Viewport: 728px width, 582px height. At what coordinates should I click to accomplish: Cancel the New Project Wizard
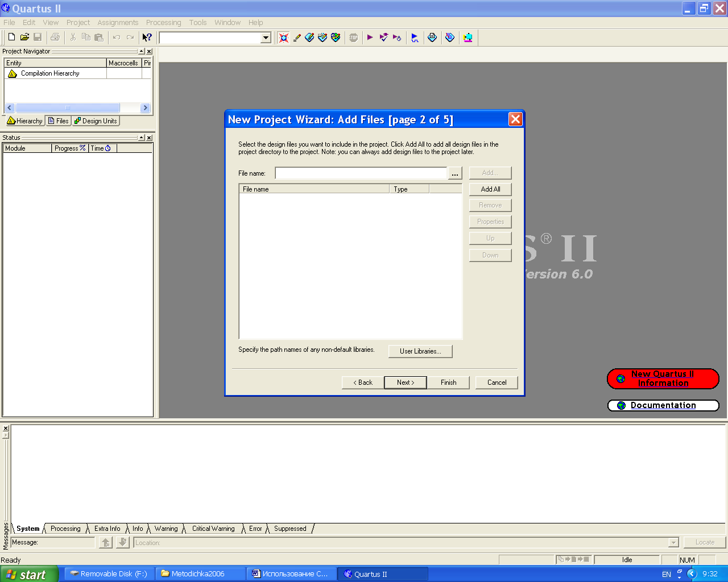[x=497, y=383]
